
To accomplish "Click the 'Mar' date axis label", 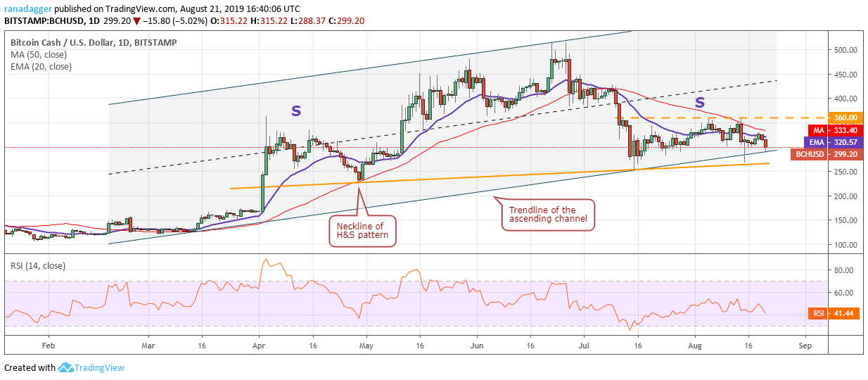I will (148, 346).
